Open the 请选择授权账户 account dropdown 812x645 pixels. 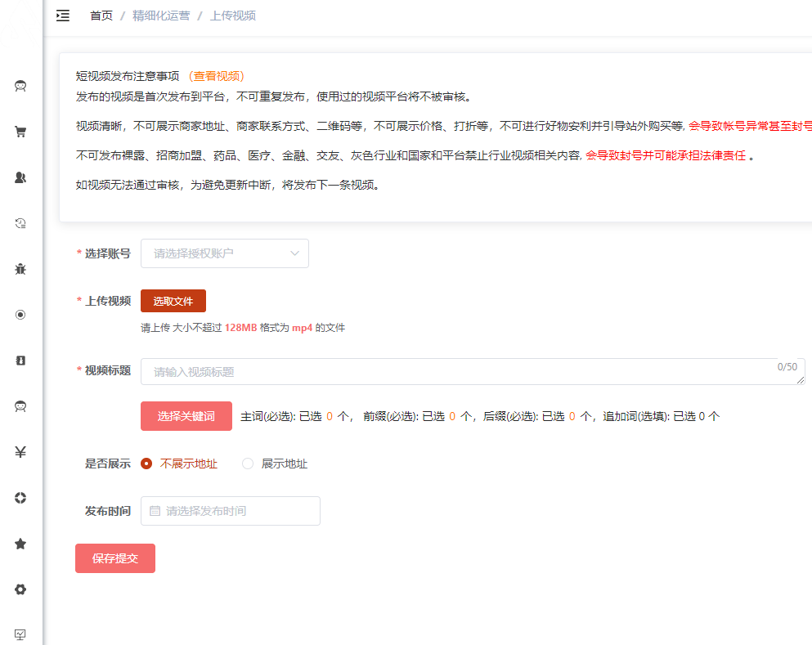coord(225,253)
